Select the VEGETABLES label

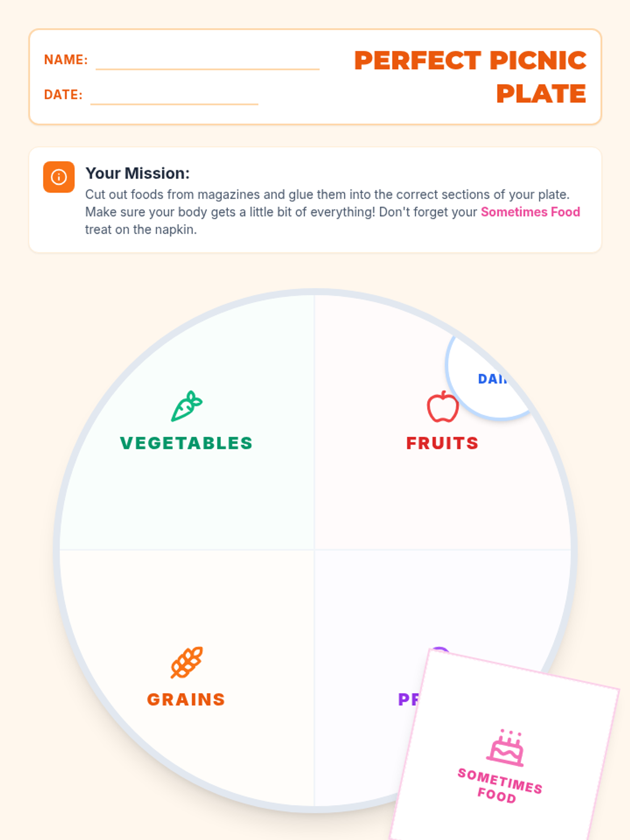(x=186, y=443)
